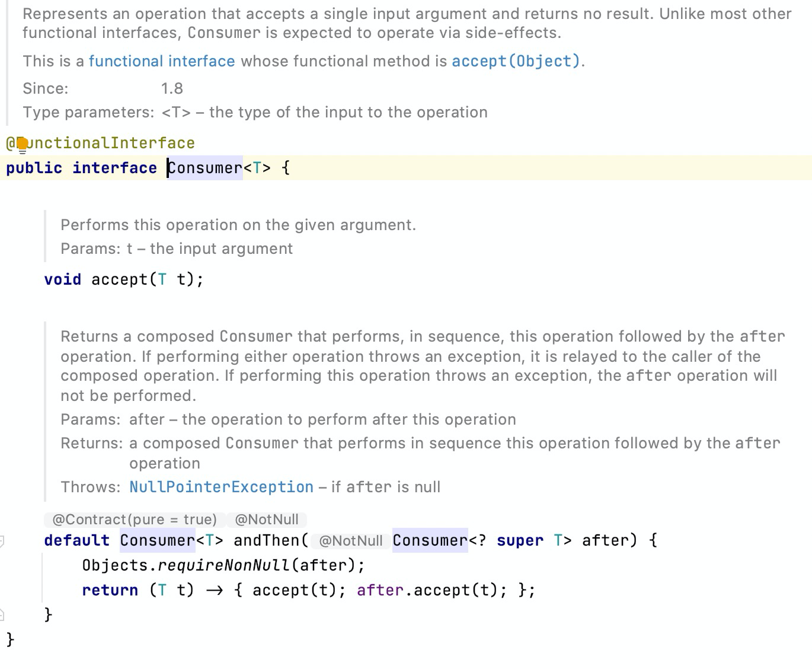Open the NullPointerException doc link

tap(221, 487)
